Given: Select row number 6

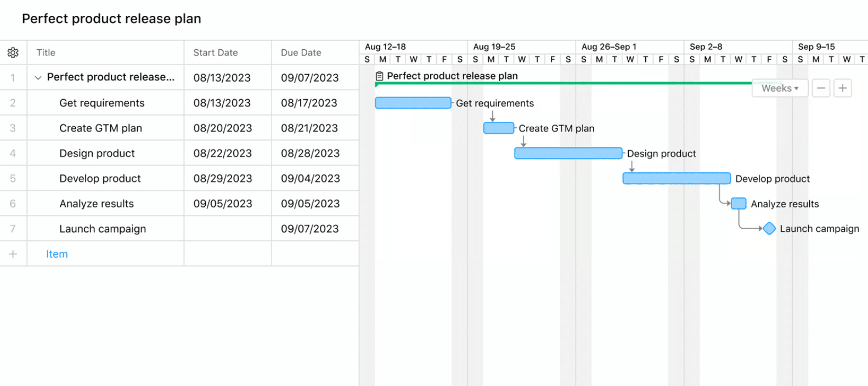Looking at the screenshot, I should 13,204.
